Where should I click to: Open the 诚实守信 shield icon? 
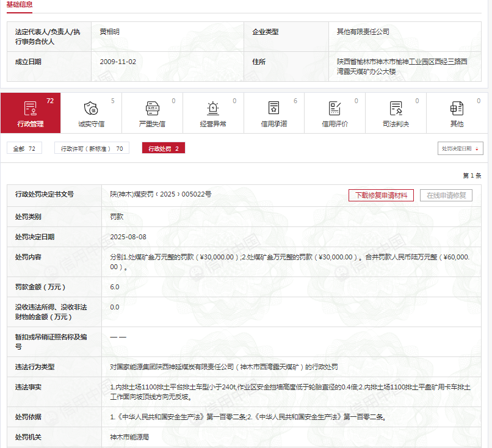[91, 109]
